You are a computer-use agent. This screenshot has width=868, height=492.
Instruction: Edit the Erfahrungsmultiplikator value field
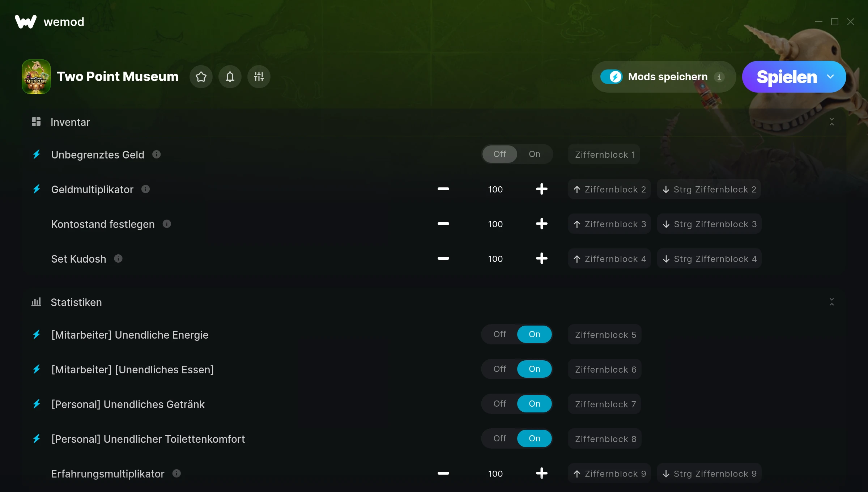tap(495, 474)
